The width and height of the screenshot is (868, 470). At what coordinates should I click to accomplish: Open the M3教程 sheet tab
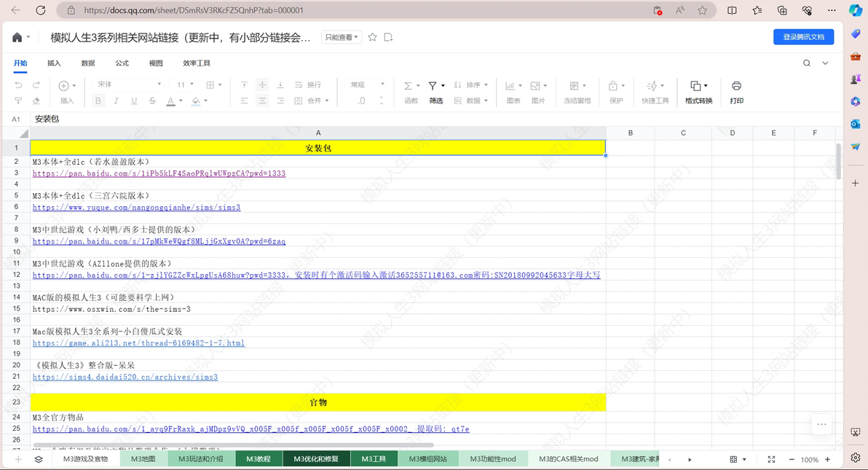[x=259, y=459]
